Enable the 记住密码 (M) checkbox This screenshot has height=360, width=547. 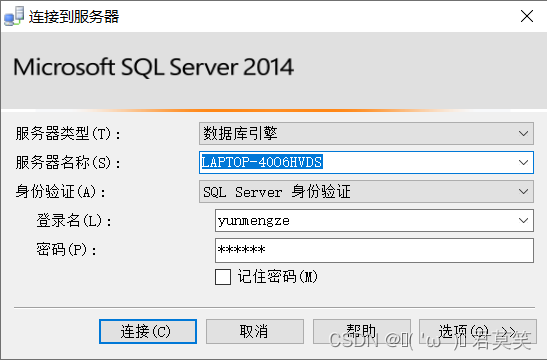tap(223, 277)
